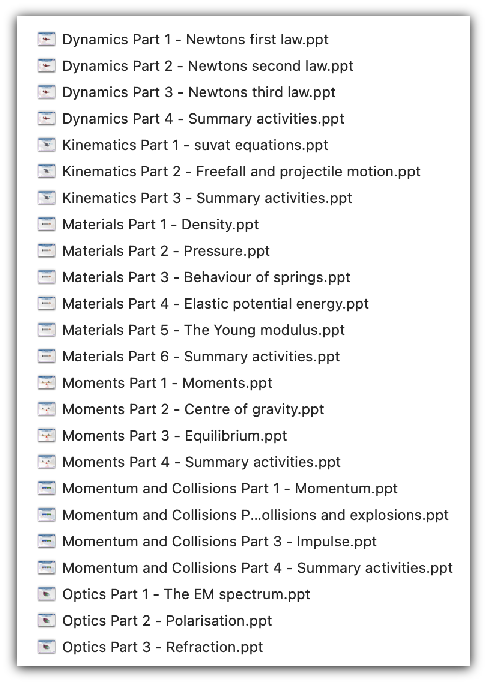Screen dimensions: 488x685
Task: Select the Moments Part 2 Centre of gravity icon
Action: click(x=46, y=409)
